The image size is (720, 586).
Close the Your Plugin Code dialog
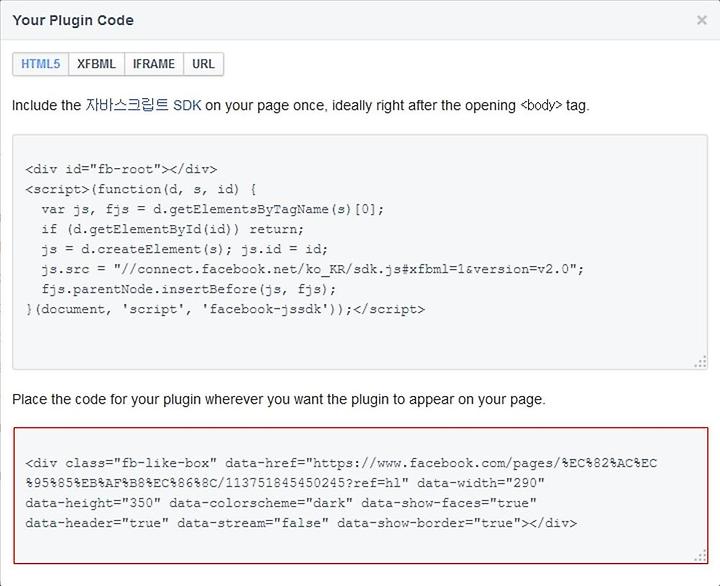pyautogui.click(x=702, y=20)
